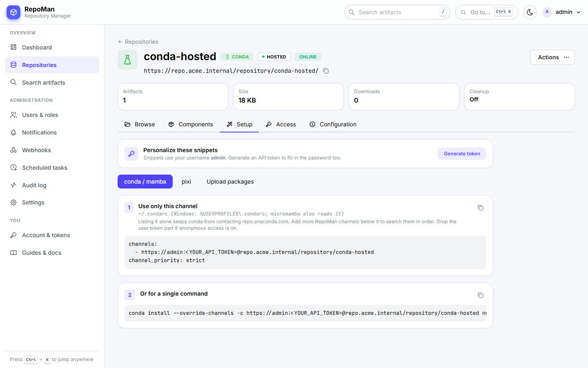This screenshot has width=588, height=368.
Task: Switch to the Components tab
Action: pos(191,124)
